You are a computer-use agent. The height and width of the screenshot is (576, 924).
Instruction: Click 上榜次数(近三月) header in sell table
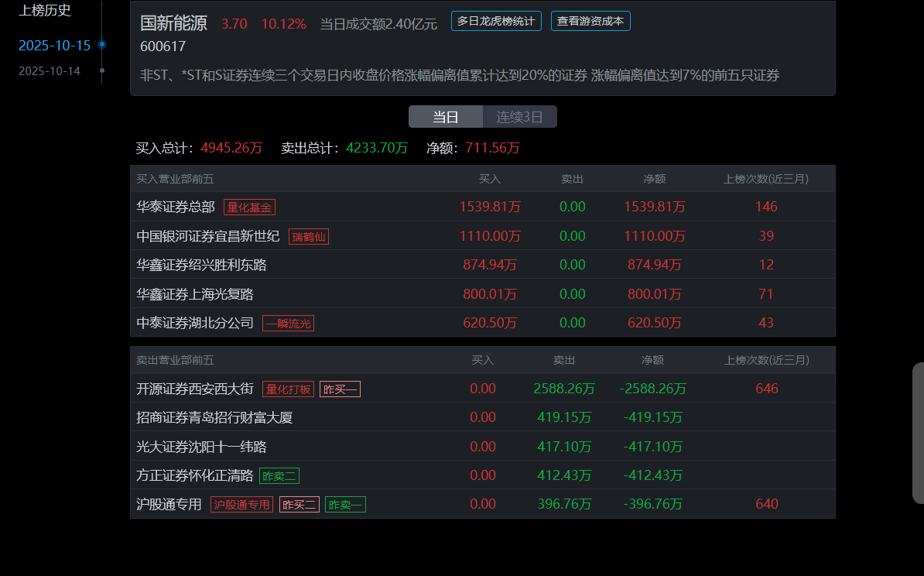tap(767, 360)
